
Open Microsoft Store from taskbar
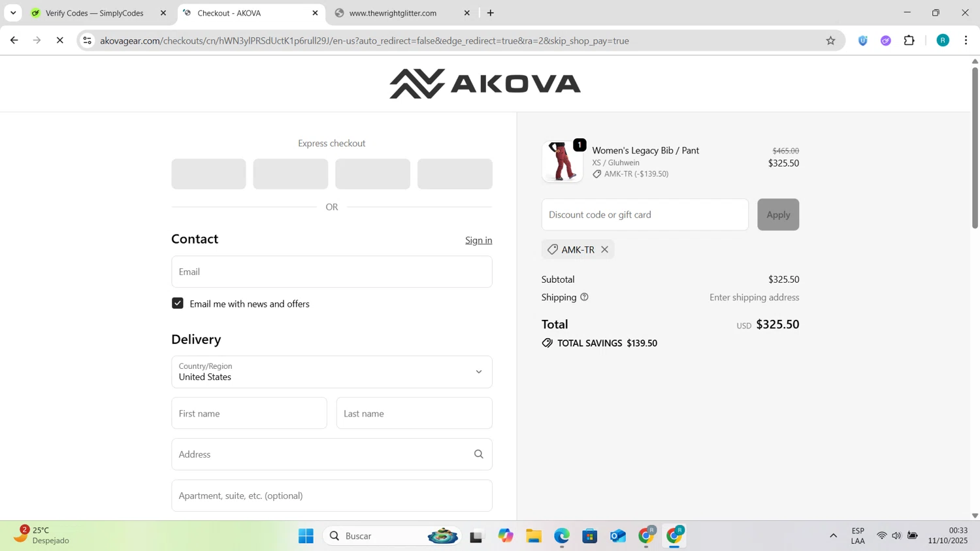pos(590,536)
